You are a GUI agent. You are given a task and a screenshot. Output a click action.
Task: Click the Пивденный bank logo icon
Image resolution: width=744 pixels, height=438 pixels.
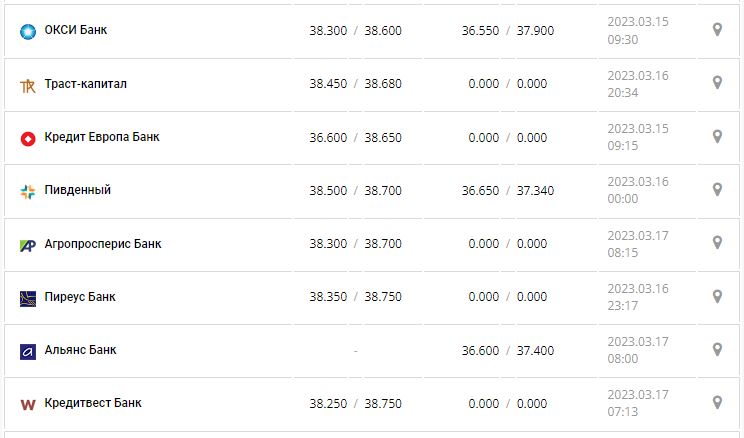[28, 191]
